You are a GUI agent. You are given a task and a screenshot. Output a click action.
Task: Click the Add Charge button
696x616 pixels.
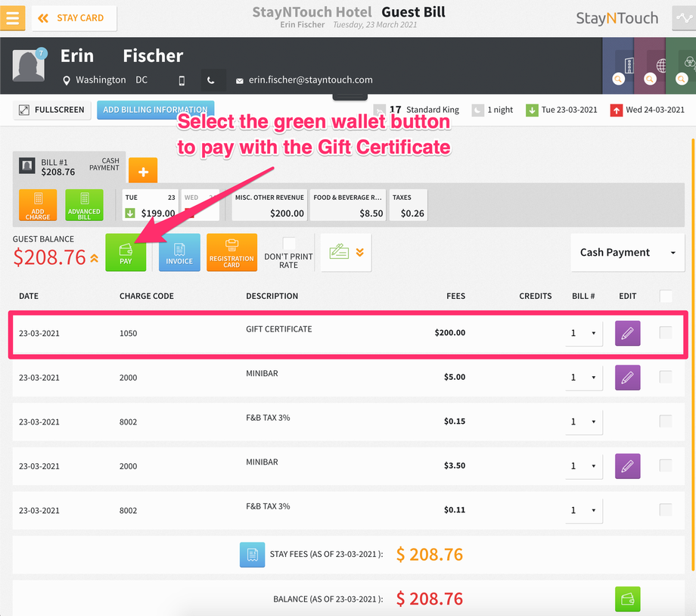[38, 205]
